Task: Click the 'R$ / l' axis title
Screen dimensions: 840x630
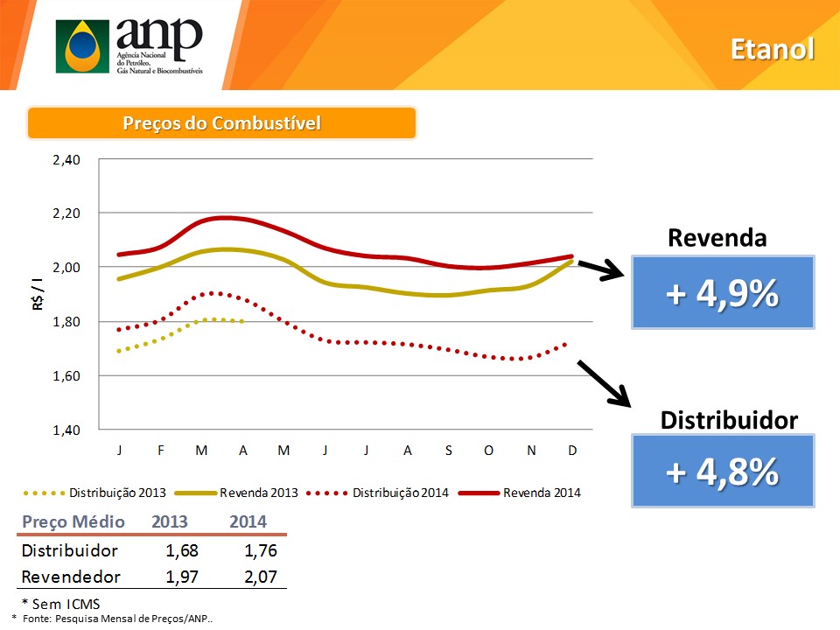Action: pyautogui.click(x=38, y=294)
